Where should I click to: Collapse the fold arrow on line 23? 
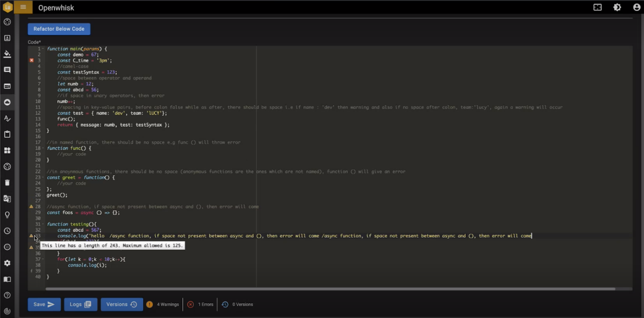coord(43,178)
